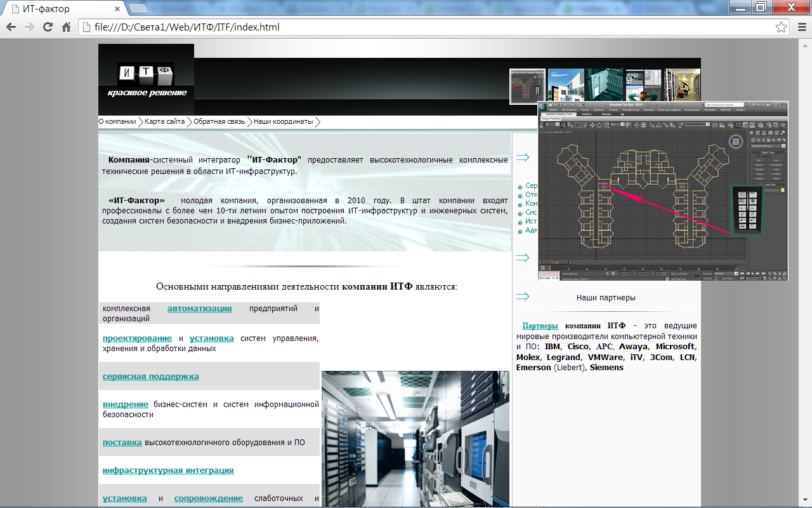Click the Siemens partner name
The height and width of the screenshot is (508, 812).
[x=606, y=368]
